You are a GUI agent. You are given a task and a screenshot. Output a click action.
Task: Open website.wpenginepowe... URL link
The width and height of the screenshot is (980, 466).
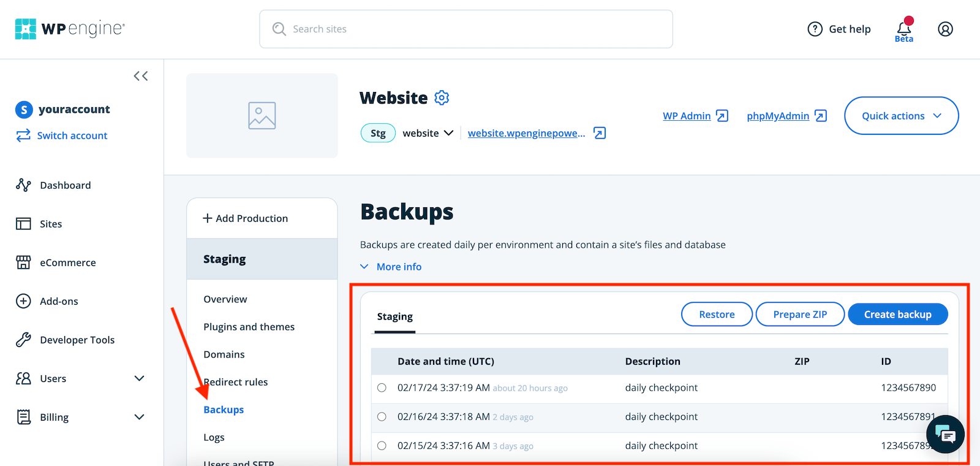coord(527,133)
